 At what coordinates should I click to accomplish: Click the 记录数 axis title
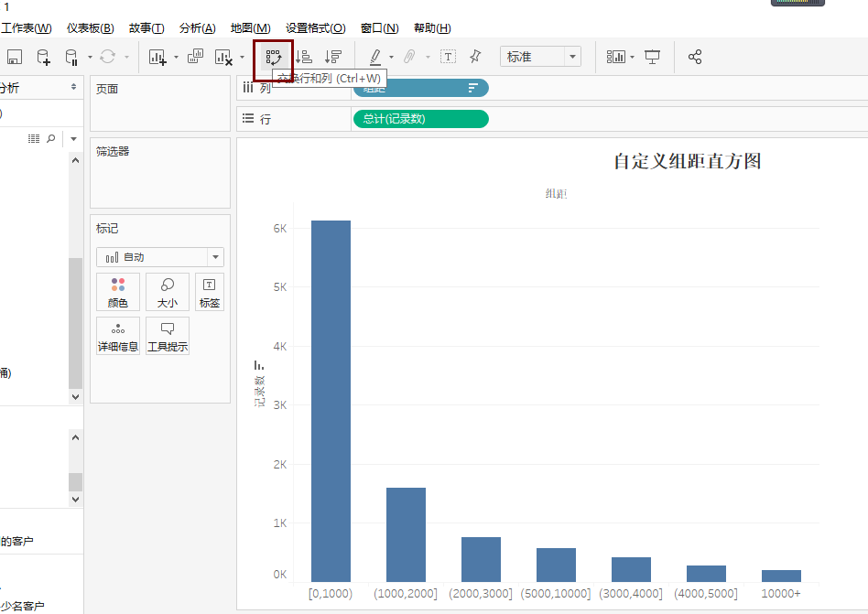click(x=260, y=392)
